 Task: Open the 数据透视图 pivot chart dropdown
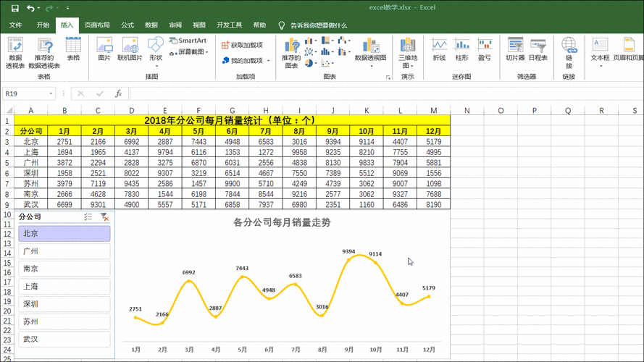tap(370, 53)
